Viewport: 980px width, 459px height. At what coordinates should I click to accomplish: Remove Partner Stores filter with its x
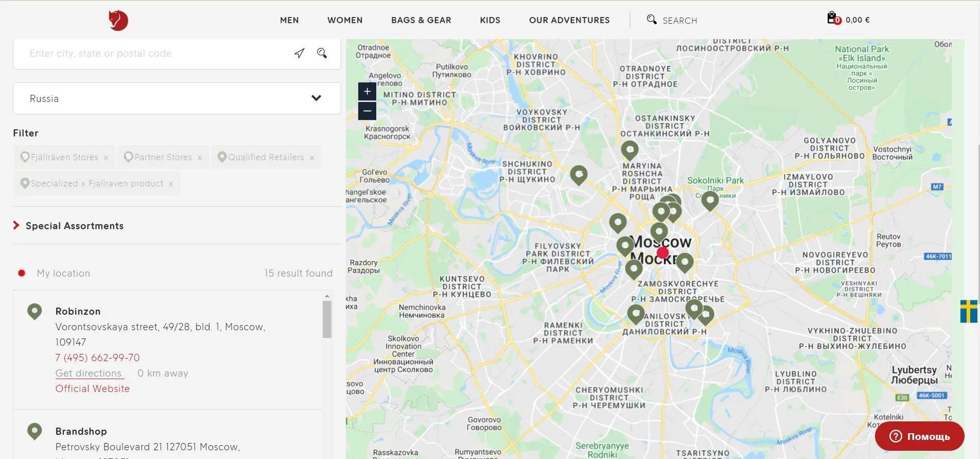200,158
